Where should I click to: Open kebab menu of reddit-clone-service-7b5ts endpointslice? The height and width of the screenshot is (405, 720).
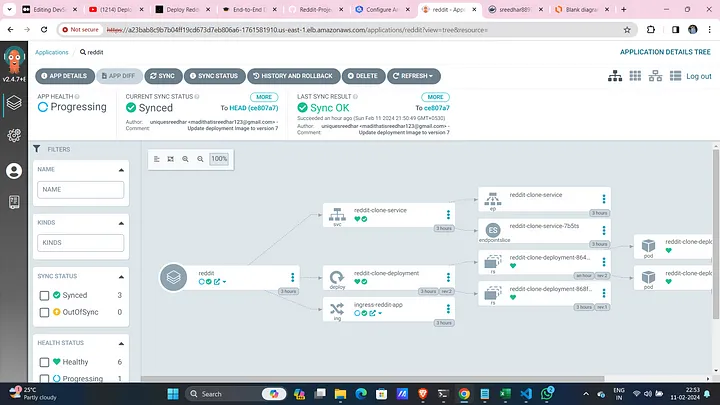604,230
